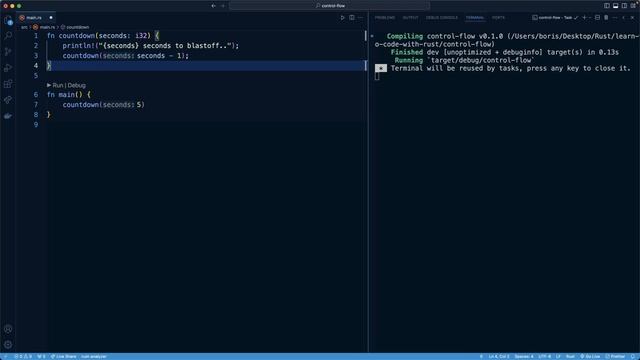Open the Live Share view in activity bar
The width and height of the screenshot is (640, 360).
(8, 100)
